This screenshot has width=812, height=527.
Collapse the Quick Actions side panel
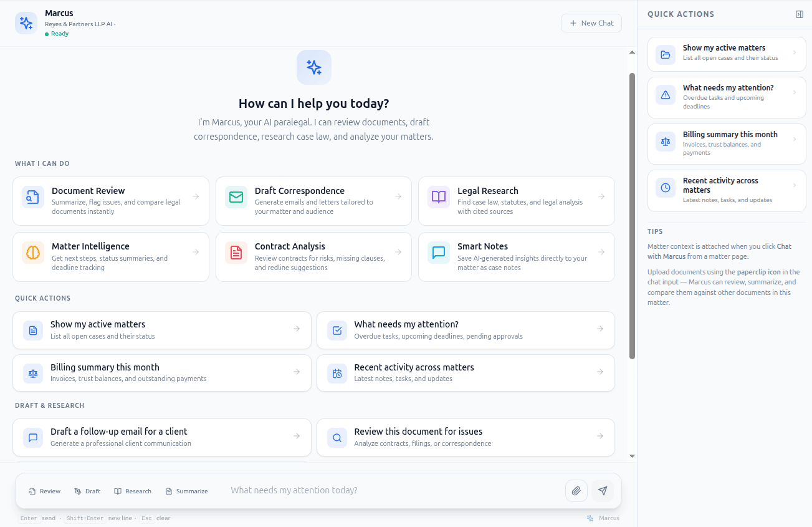click(x=800, y=14)
